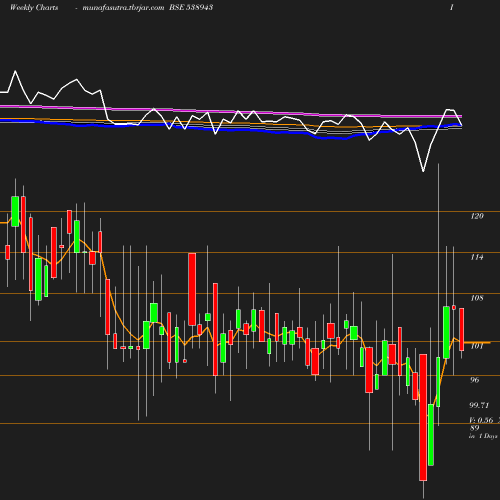The width and height of the screenshot is (500, 500).
Task: Click the lowest red candle near chart bottom
Action: coord(423,417)
